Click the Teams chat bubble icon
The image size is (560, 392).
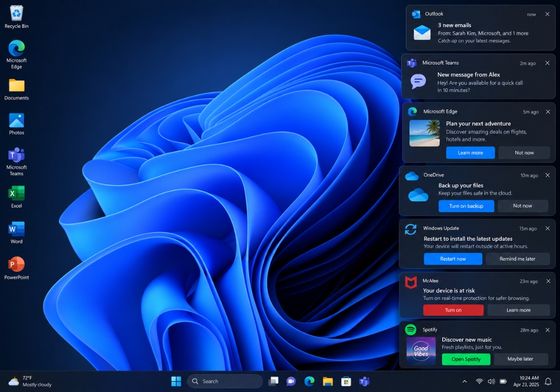tap(418, 81)
